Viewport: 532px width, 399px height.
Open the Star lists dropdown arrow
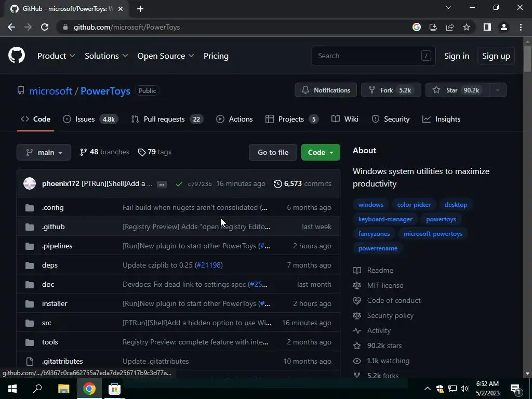click(x=498, y=90)
